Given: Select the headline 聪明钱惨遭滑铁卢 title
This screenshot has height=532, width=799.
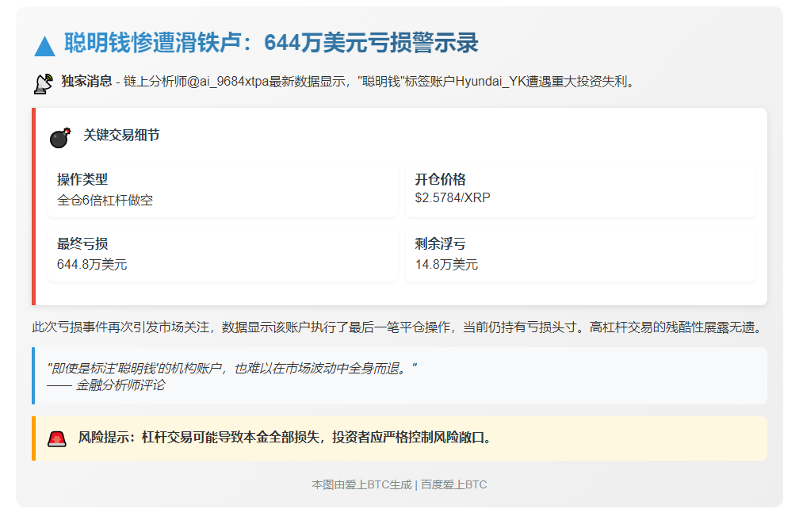Looking at the screenshot, I should tap(271, 43).
